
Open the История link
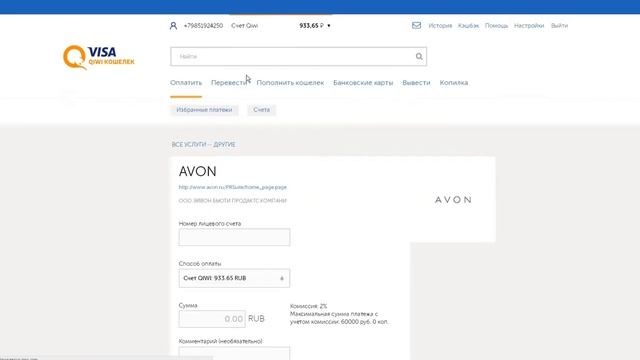click(x=440, y=25)
